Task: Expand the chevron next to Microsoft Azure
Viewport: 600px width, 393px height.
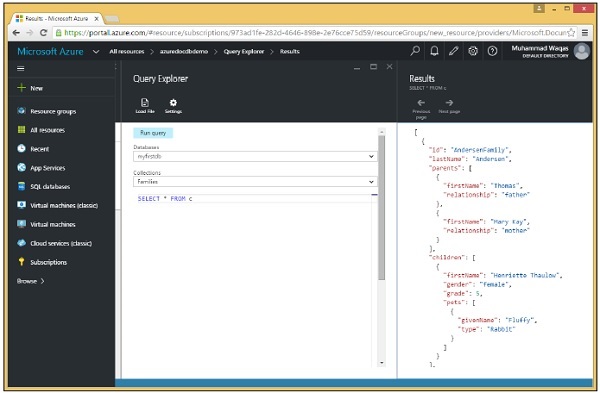Action: click(x=96, y=51)
